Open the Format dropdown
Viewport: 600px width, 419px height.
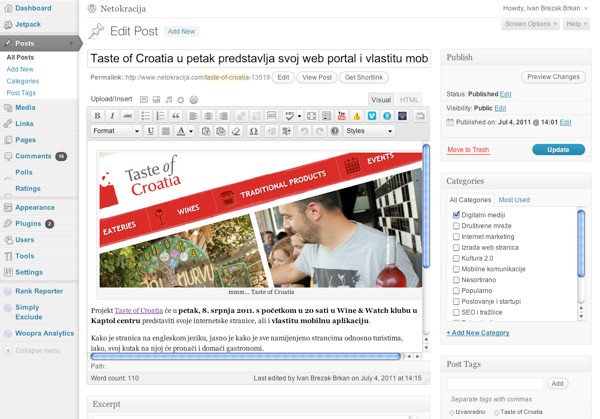point(116,131)
